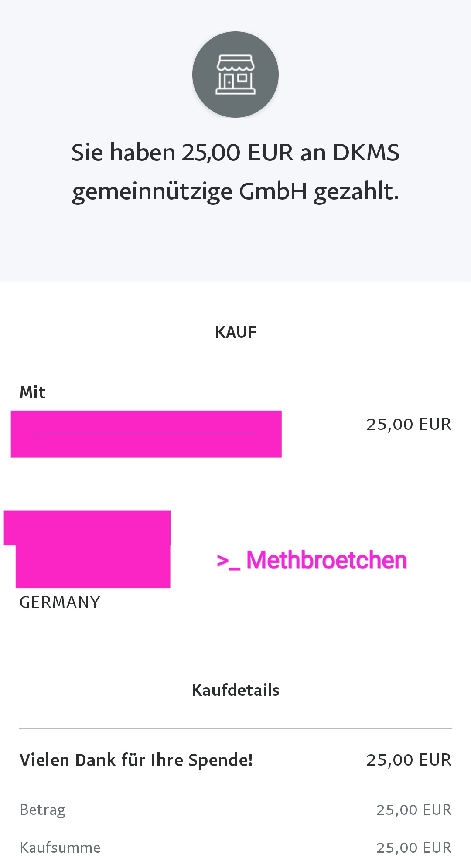Viewport: 471px width, 868px height.
Task: Click the pink Methbroetchen watermark text
Action: [x=326, y=560]
